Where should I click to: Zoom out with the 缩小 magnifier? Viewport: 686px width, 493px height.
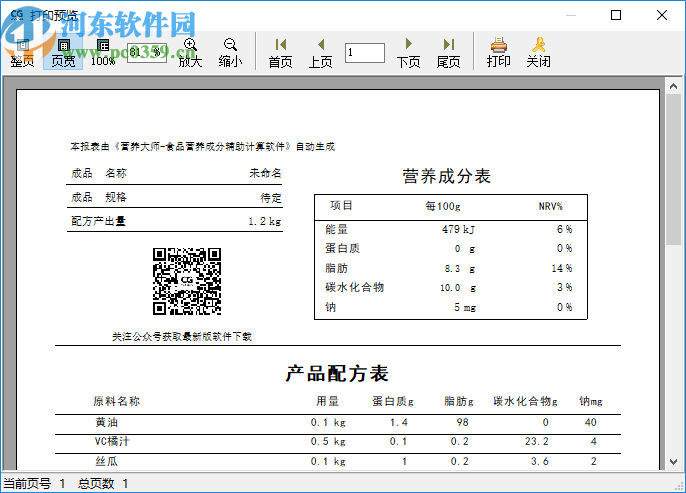coord(230,52)
